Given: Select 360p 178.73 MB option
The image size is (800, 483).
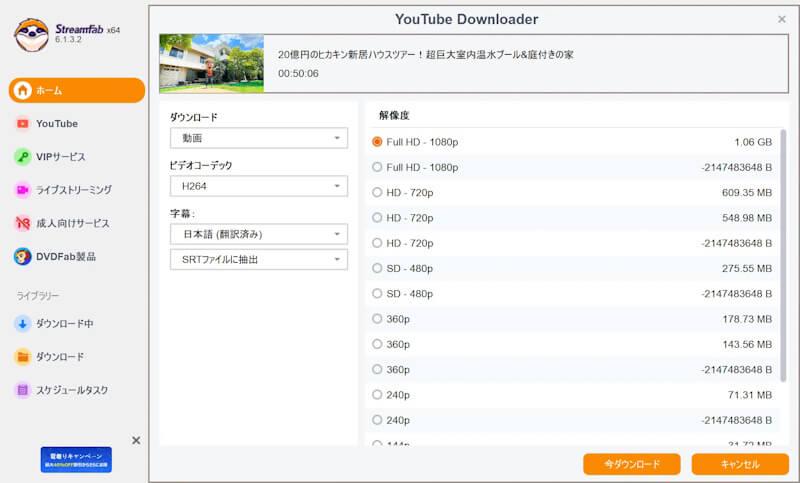Looking at the screenshot, I should pyautogui.click(x=572, y=319).
